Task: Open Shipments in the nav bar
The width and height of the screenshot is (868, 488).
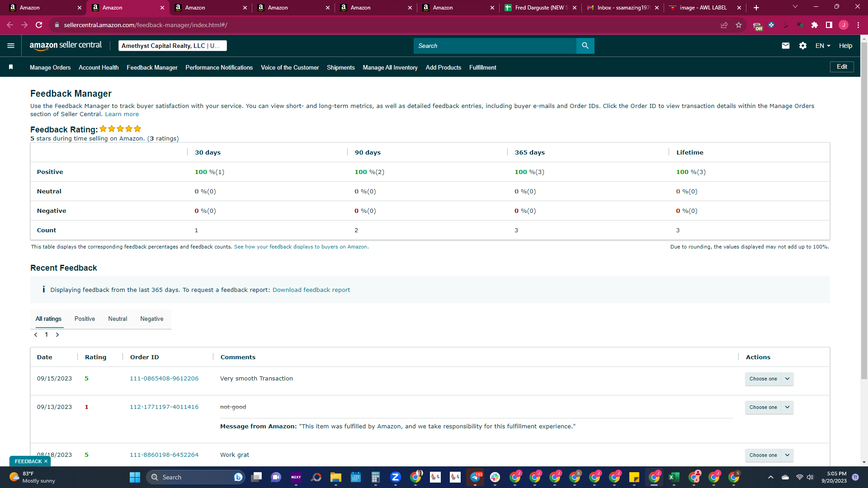Action: pos(341,67)
